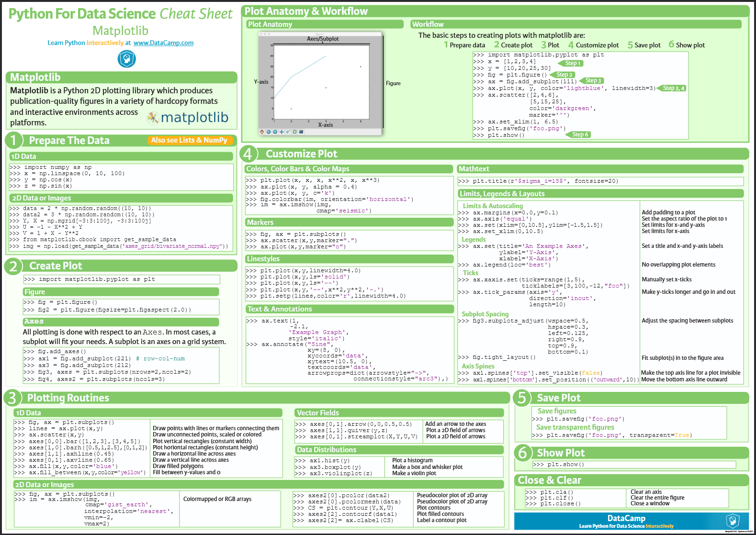Click the "fig.tight_layout()" code line
This screenshot has width=756, height=535.
pyautogui.click(x=497, y=357)
